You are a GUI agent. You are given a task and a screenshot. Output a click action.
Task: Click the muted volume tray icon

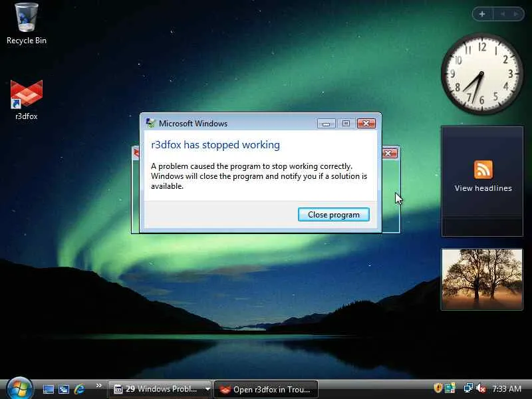click(x=480, y=388)
